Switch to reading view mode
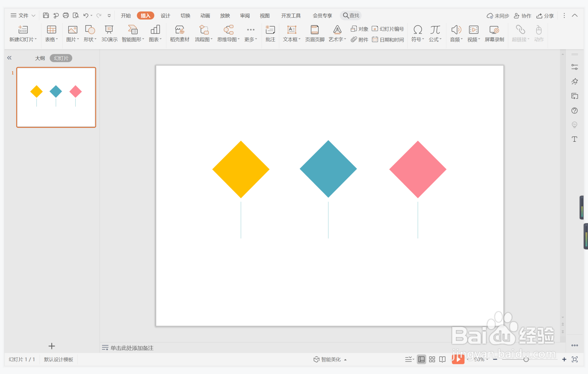 pyautogui.click(x=442, y=359)
